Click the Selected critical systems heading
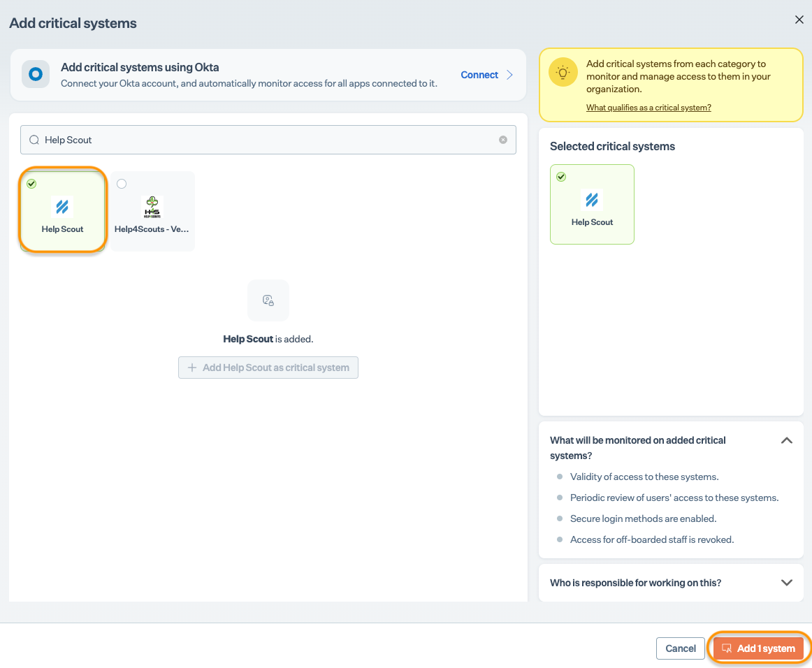 point(612,147)
